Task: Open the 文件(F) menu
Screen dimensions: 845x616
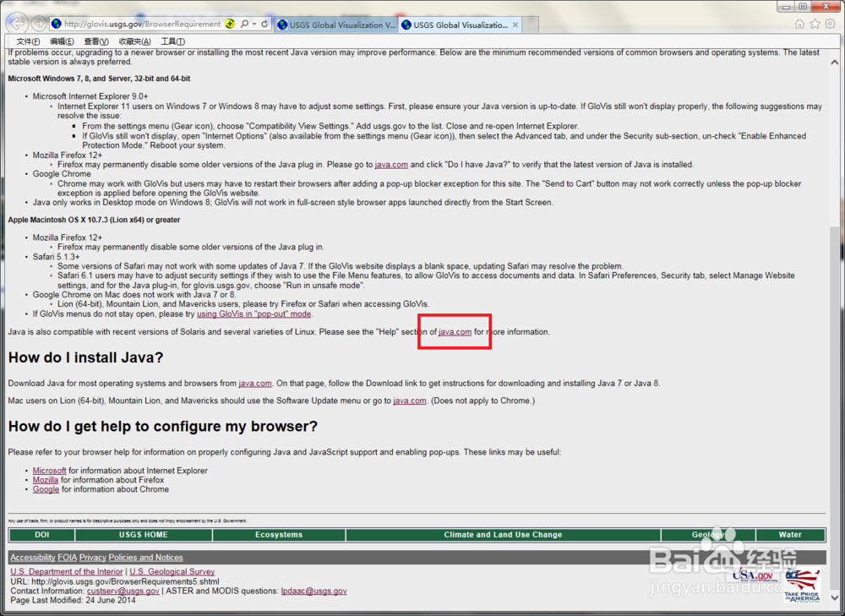Action: 28,41
